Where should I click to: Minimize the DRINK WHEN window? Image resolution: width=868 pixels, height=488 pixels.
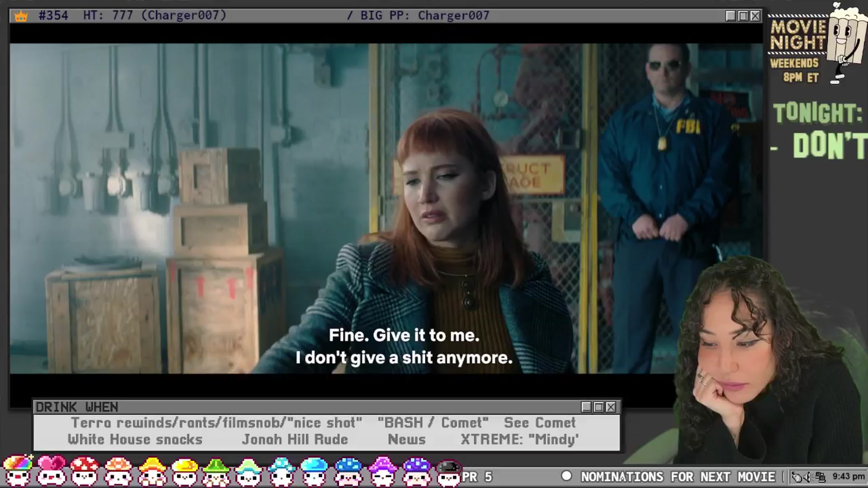586,407
